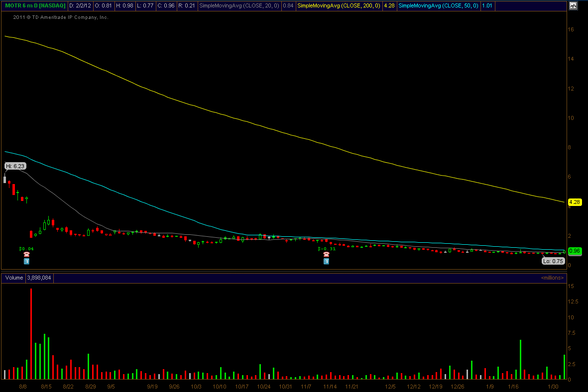Click the yellow 4.28 value in the header
The height and width of the screenshot is (392, 588).
(389, 5)
